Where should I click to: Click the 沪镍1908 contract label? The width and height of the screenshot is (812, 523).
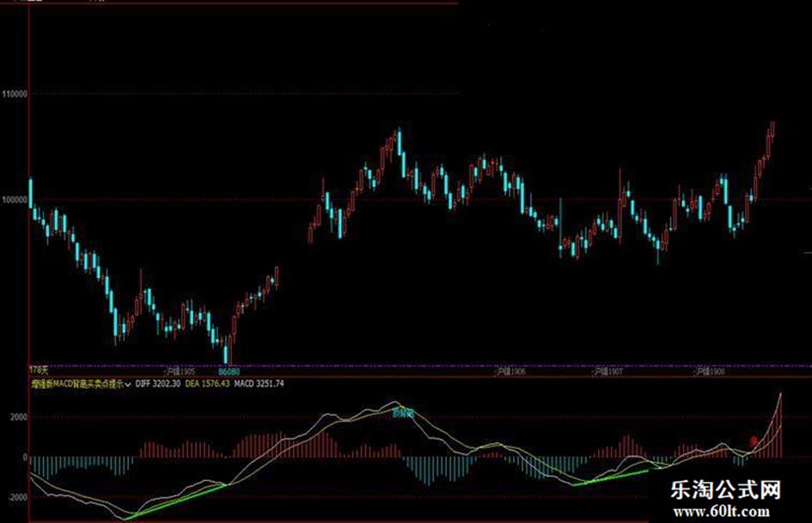point(710,372)
